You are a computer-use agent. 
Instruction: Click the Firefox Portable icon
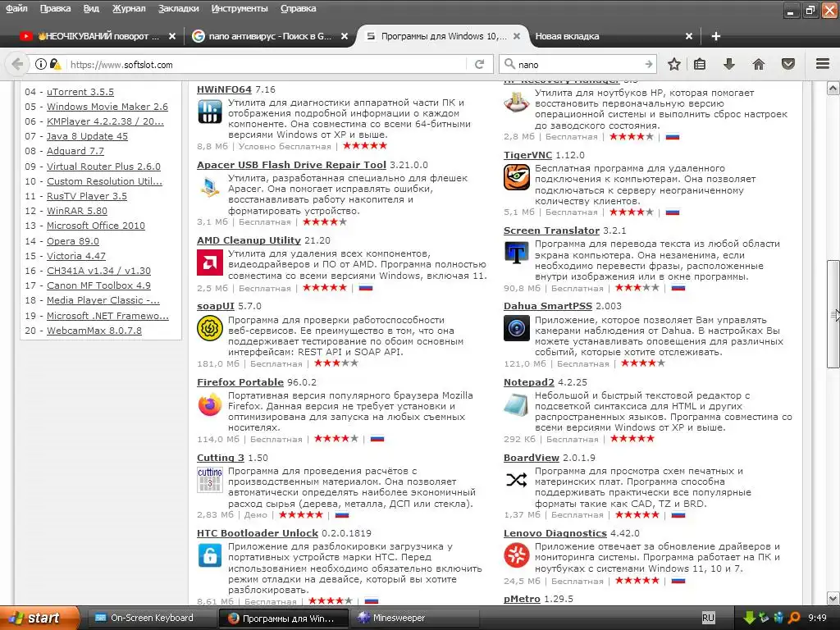tap(209, 404)
